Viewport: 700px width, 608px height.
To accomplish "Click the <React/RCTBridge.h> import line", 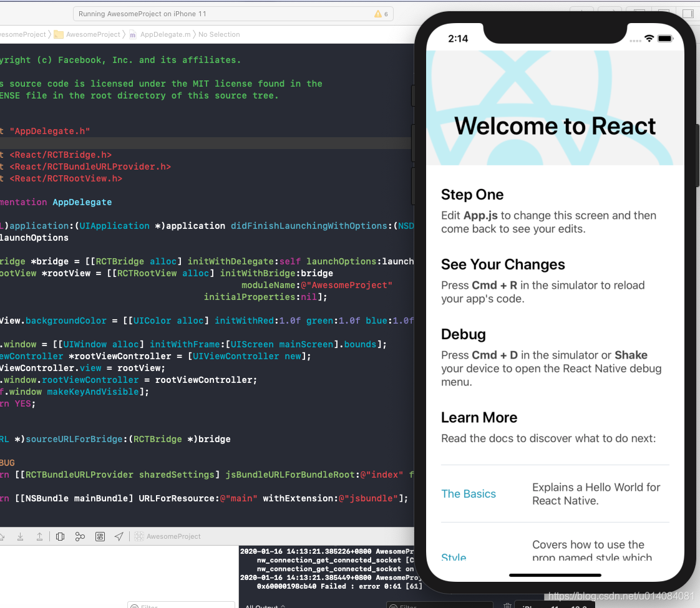I will tap(61, 155).
